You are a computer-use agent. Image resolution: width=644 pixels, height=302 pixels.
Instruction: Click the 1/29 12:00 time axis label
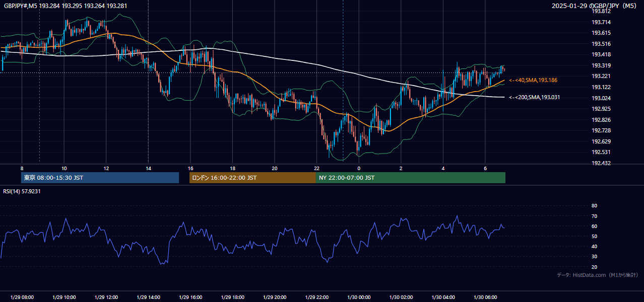[106, 297]
